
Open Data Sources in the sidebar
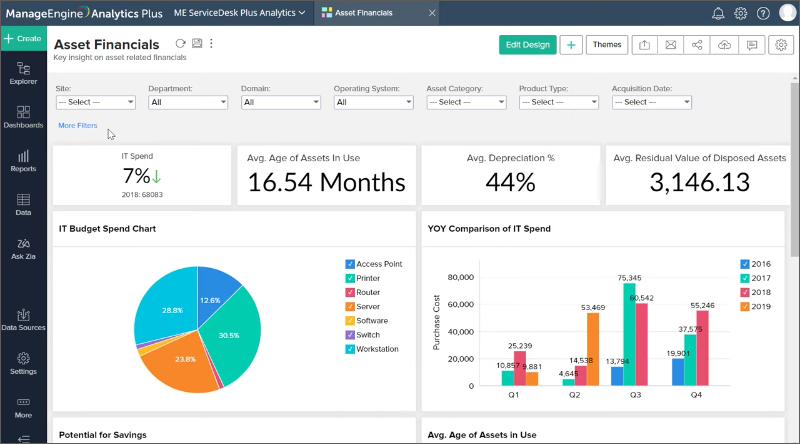23,319
